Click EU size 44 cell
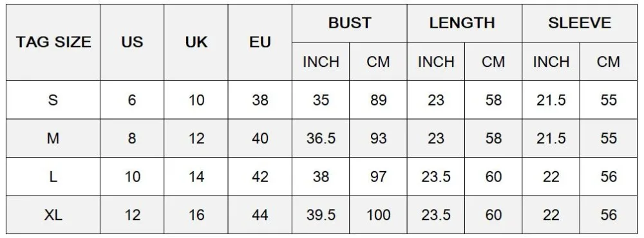This screenshot has width=644, height=238. click(260, 215)
